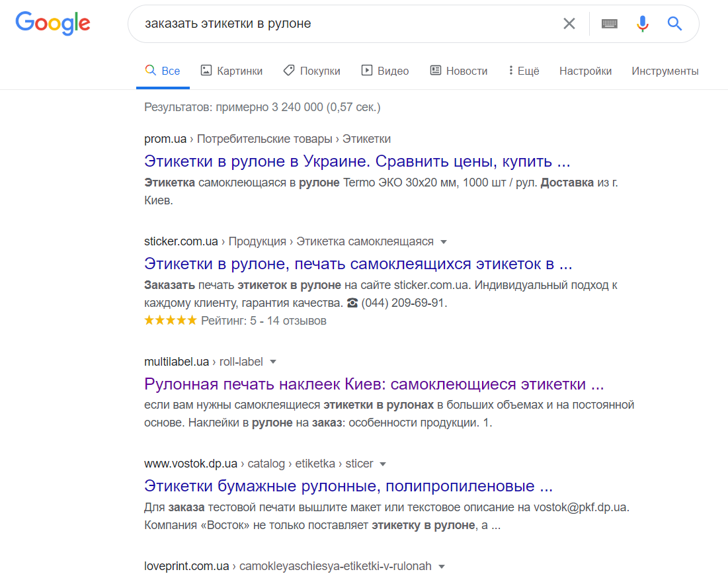Clear the search query with X icon
The height and width of the screenshot is (578, 728).
569,24
